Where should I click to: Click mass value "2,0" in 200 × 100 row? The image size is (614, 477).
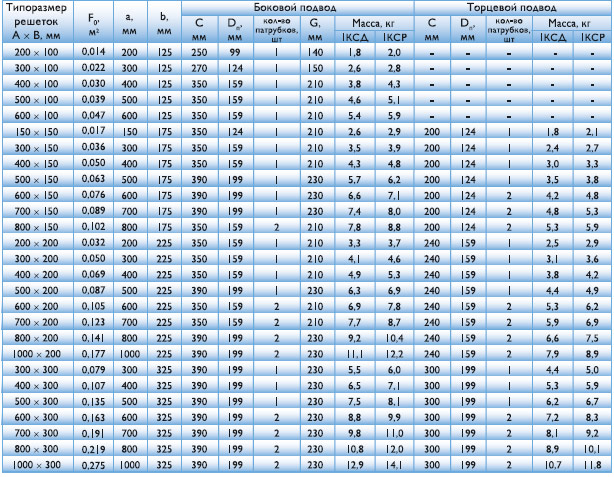[394, 52]
